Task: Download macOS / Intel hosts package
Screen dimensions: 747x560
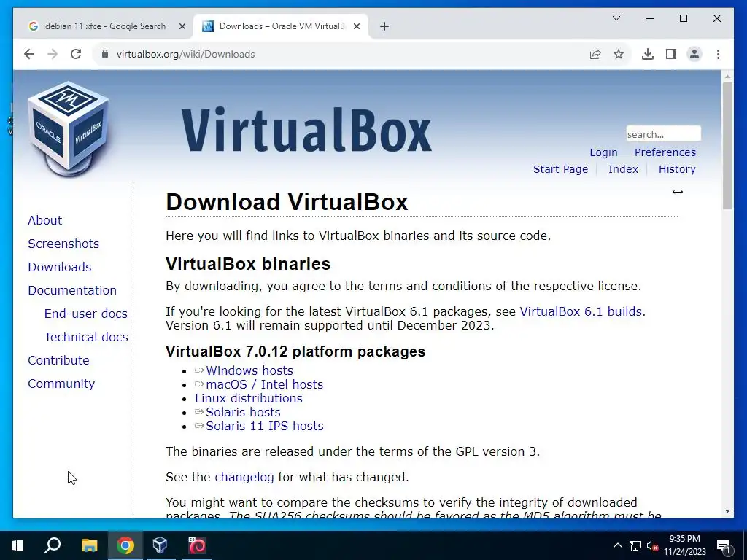Action: pos(264,384)
